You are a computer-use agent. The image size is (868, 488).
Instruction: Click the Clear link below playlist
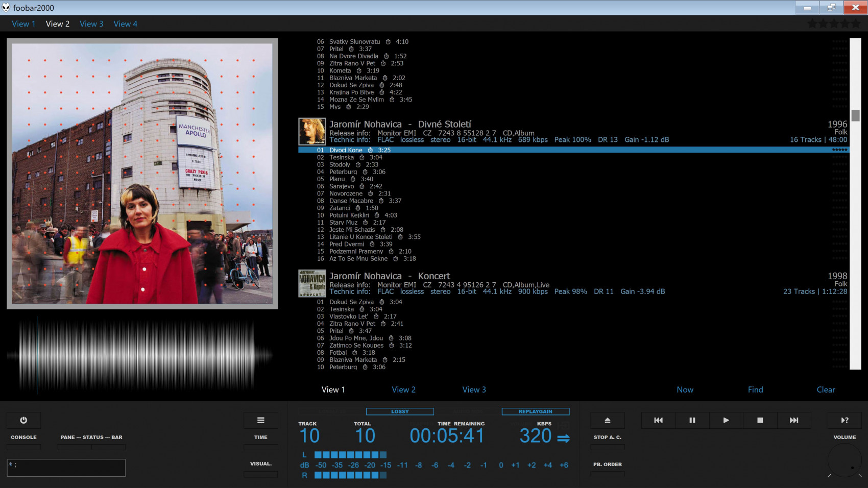[826, 389]
